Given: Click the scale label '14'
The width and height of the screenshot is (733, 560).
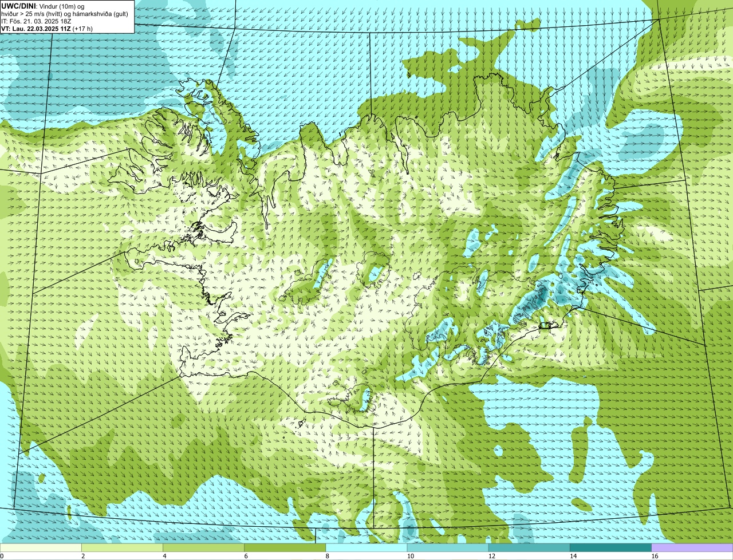Looking at the screenshot, I should pyautogui.click(x=573, y=556).
